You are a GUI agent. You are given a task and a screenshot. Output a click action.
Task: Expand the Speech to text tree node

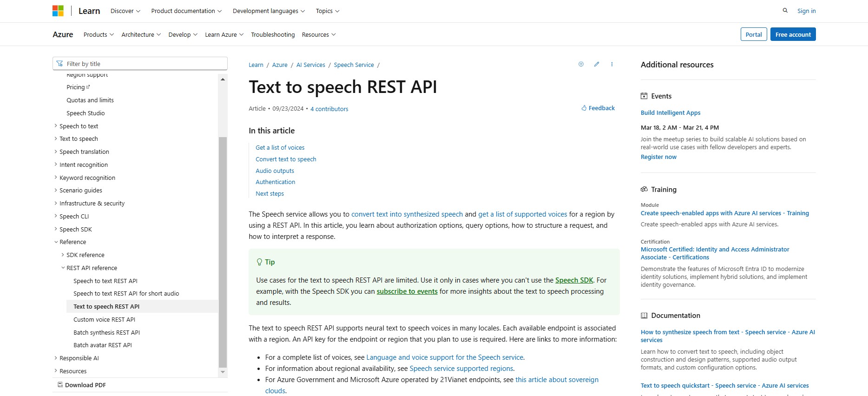pyautogui.click(x=56, y=125)
